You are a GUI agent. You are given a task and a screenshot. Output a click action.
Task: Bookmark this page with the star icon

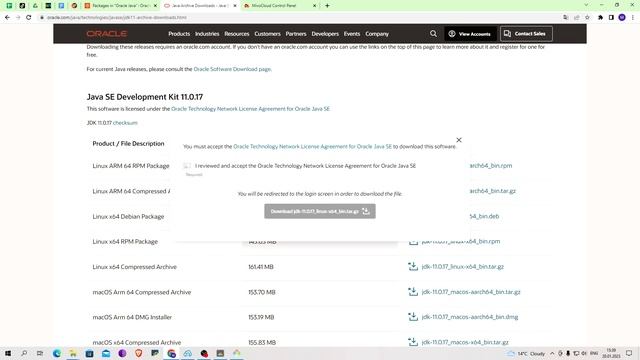(587, 18)
